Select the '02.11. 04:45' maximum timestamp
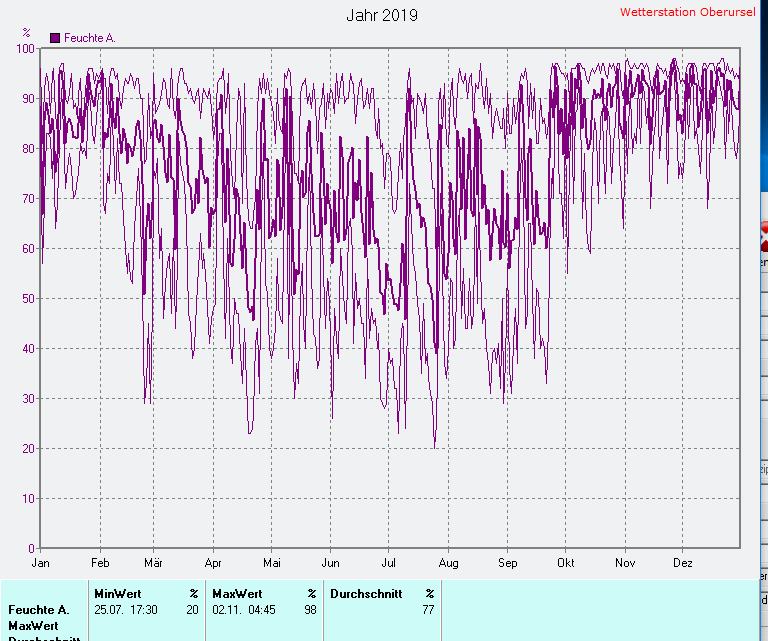 (x=244, y=610)
